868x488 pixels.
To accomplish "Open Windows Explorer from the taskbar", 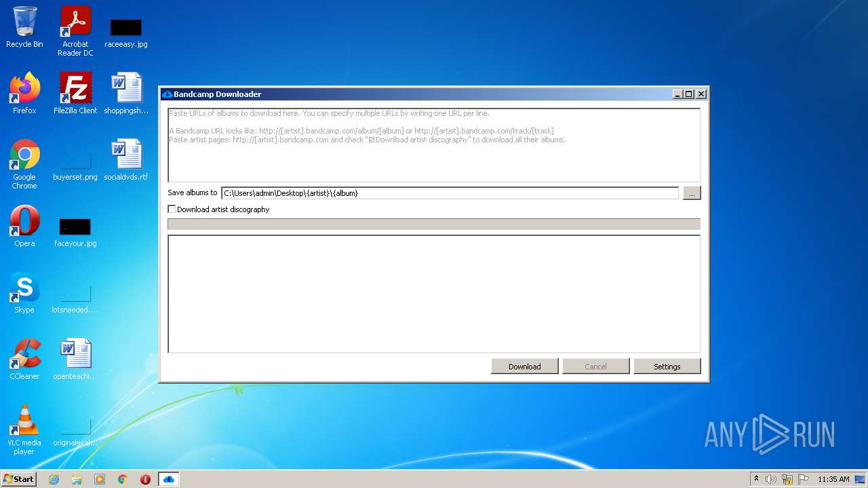I will click(77, 479).
